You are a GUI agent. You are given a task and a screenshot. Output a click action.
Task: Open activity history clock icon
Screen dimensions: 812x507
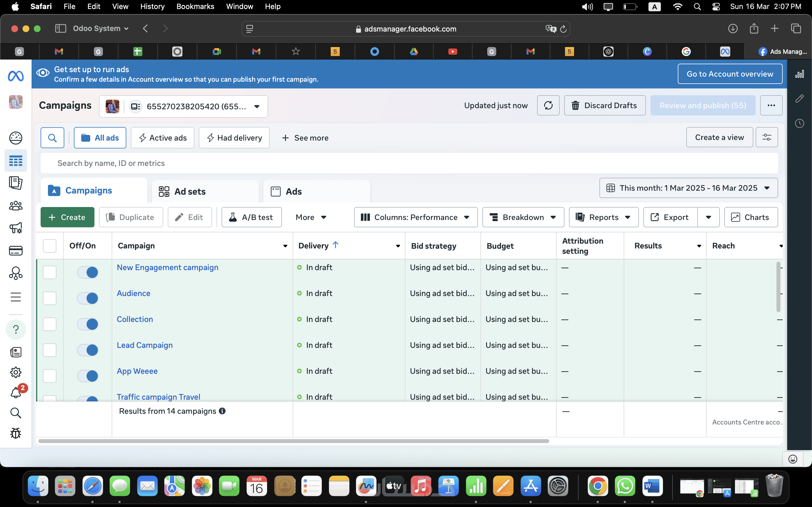(799, 123)
